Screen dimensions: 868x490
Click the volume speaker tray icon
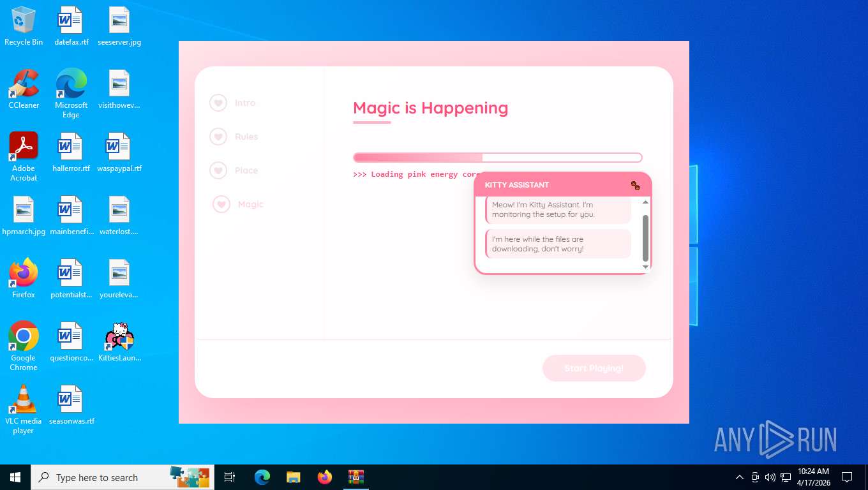(770, 477)
